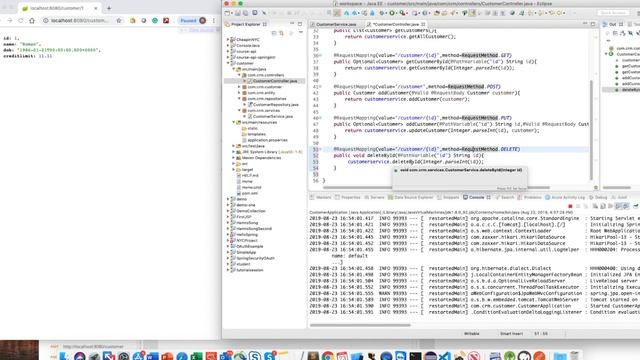Bookmark page with star icon in address bar
The height and width of the screenshot is (360, 640).
(119, 20)
